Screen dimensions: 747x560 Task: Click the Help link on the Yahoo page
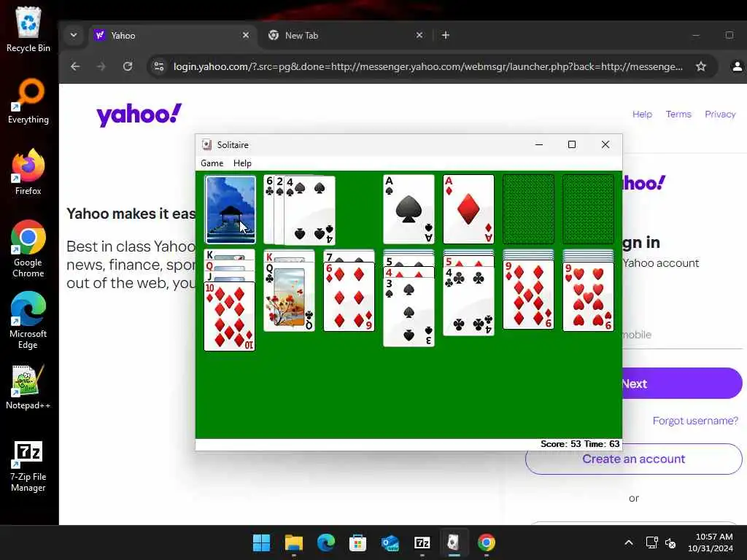(642, 114)
